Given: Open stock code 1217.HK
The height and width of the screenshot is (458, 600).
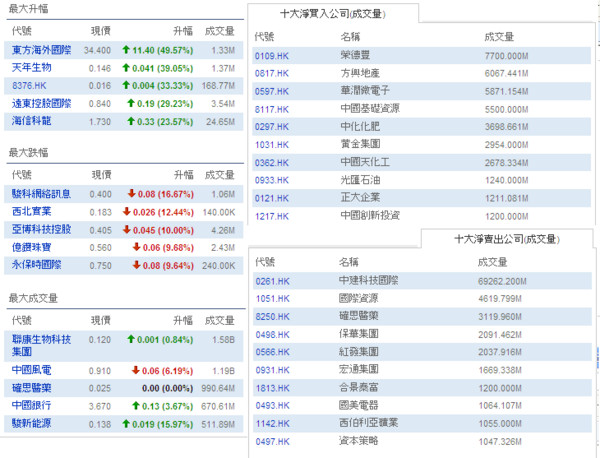Looking at the screenshot, I should coord(272,216).
